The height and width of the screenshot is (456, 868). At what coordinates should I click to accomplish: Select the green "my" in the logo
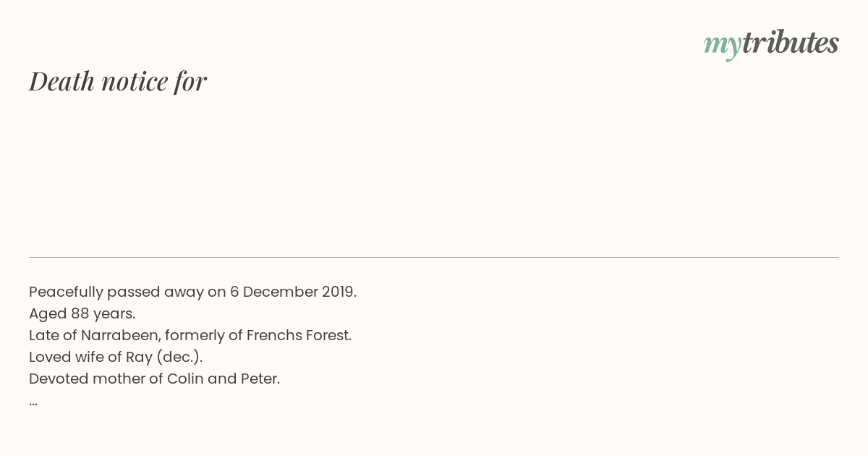(x=722, y=46)
